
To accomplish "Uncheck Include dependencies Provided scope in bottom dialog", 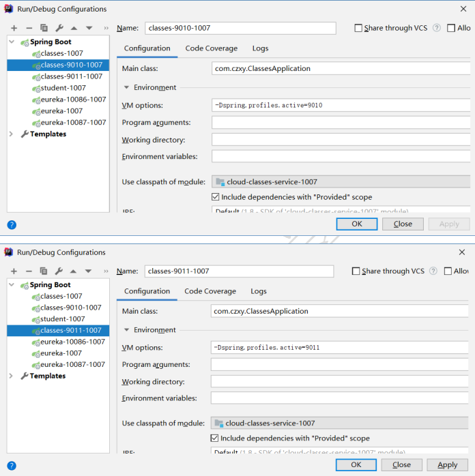I will tap(214, 438).
